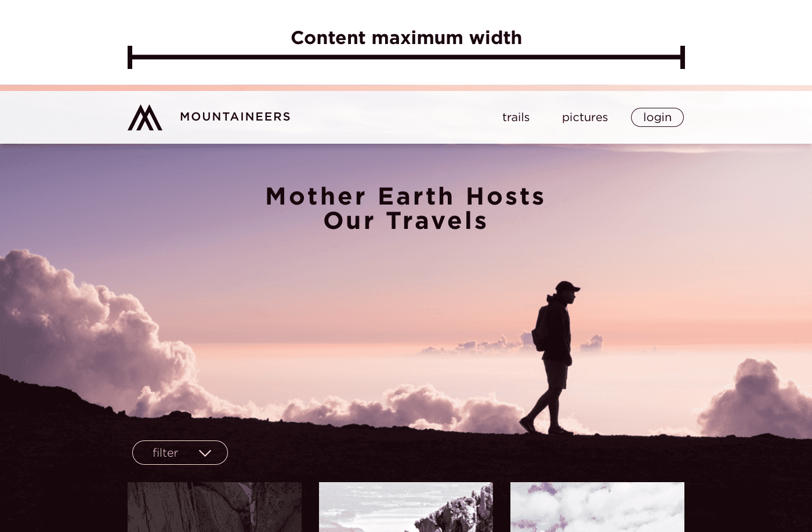
Task: Click the left end cap of width bar
Action: [x=130, y=57]
